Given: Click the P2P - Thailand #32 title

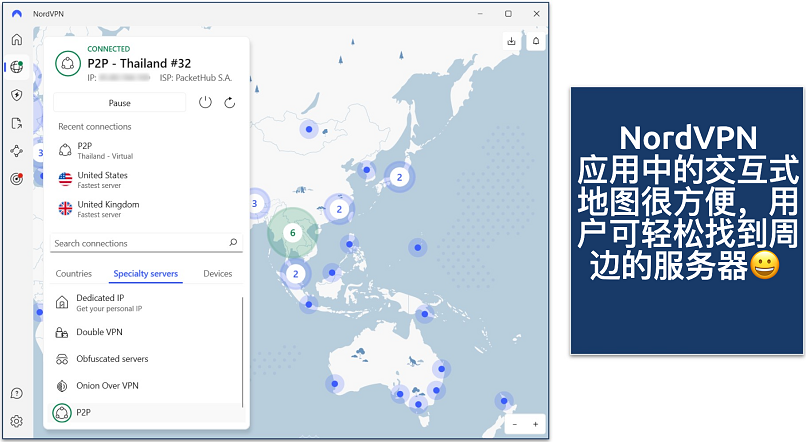Looking at the screenshot, I should (139, 64).
